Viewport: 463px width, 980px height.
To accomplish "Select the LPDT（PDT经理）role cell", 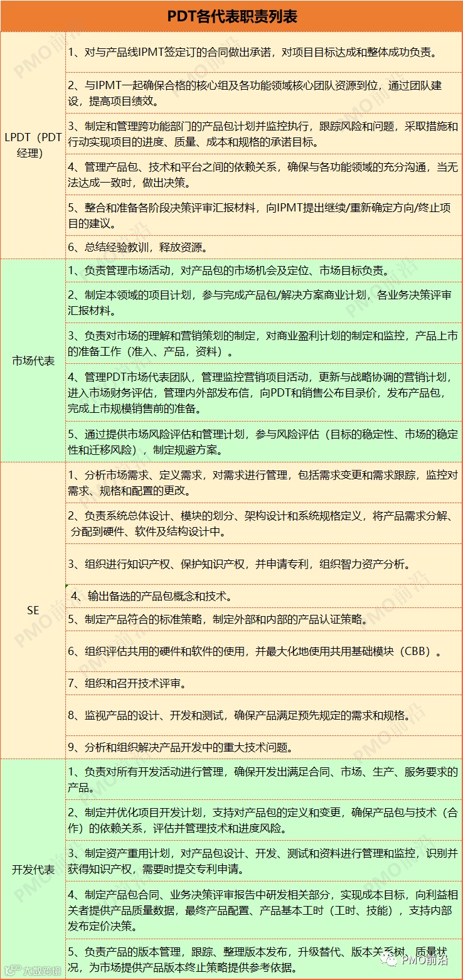I will point(33,145).
